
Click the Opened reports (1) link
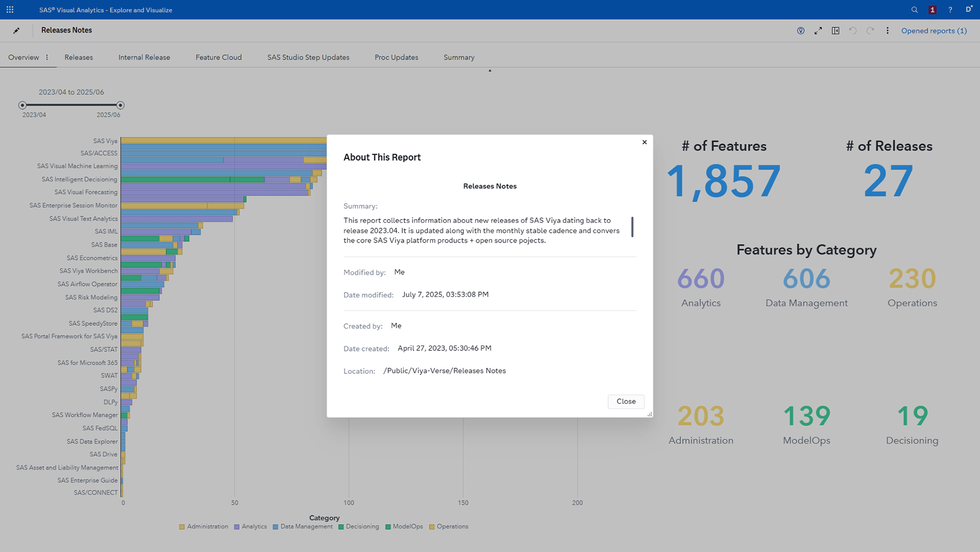pyautogui.click(x=934, y=31)
